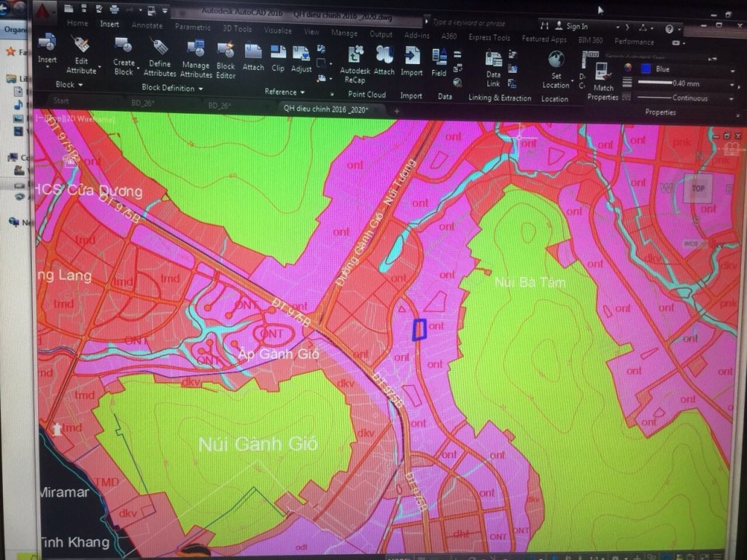747x560 pixels.
Task: Click the blue color swatch in Properties
Action: [646, 69]
